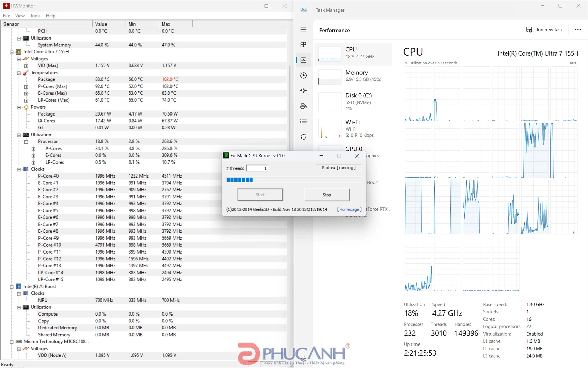Open the FurMark Homepage link

pos(349,209)
